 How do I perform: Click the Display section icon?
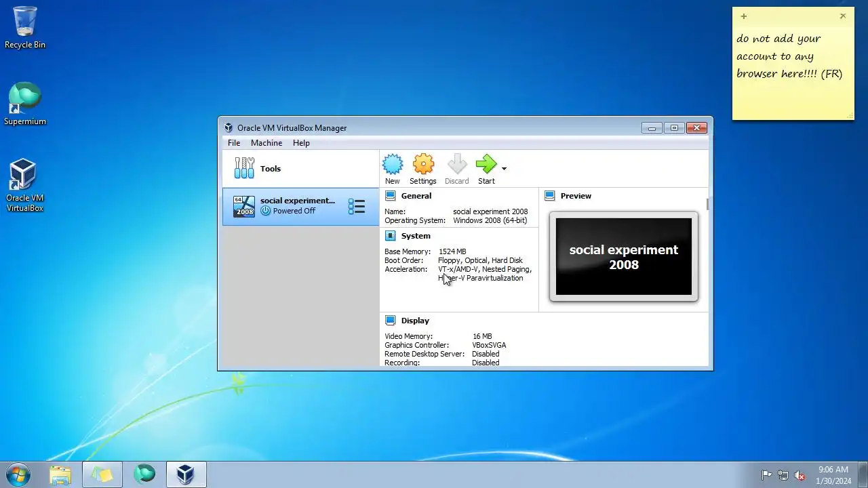pyautogui.click(x=390, y=321)
